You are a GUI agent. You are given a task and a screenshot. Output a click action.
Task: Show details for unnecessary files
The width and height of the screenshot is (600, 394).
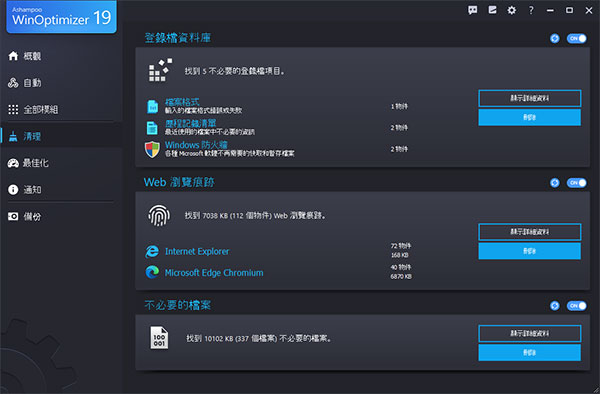530,334
